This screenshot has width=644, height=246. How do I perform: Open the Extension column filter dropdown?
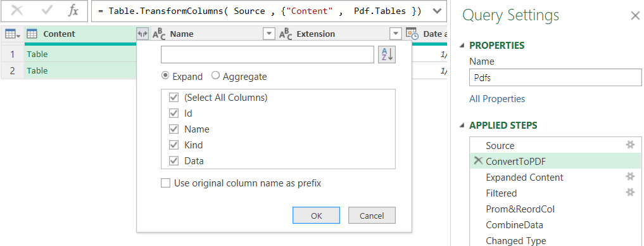396,34
